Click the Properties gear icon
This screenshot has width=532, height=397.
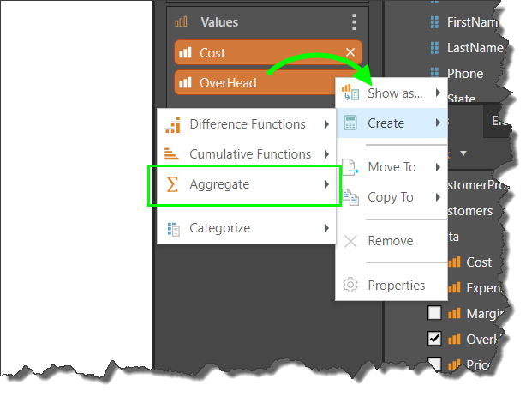point(350,285)
